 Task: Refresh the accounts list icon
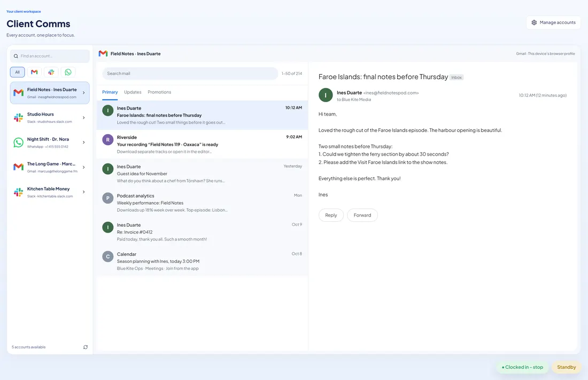pos(86,347)
